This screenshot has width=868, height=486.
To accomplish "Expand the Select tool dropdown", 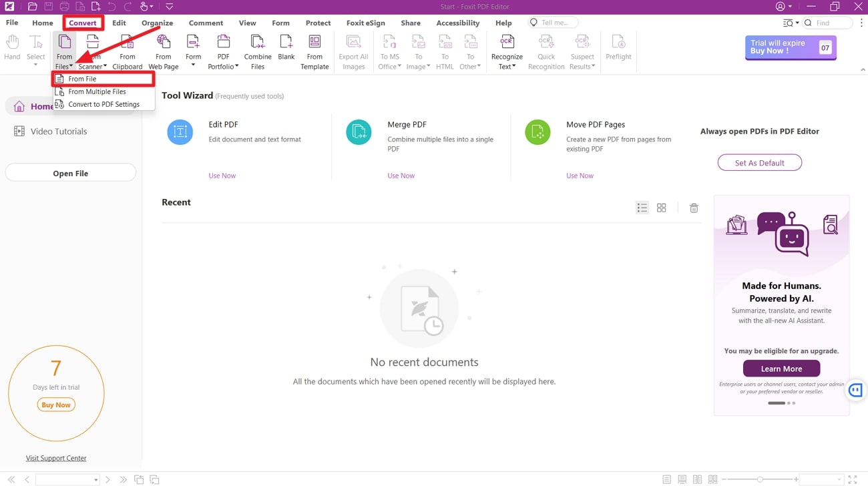I will [x=36, y=65].
